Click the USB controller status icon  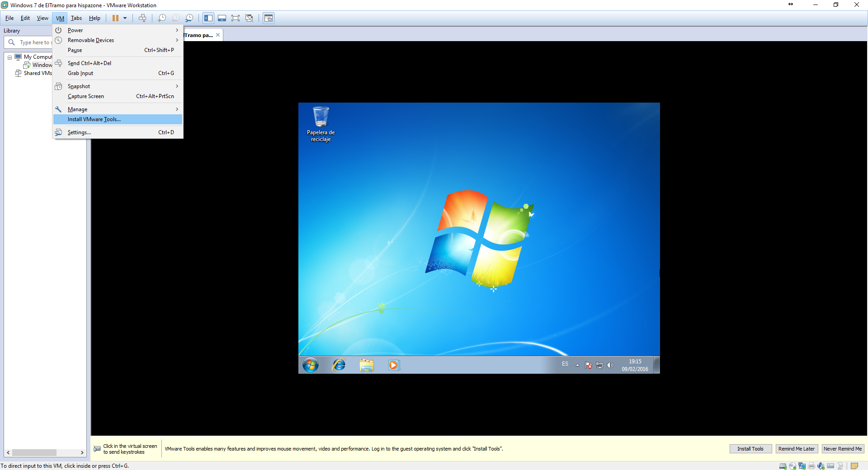tap(840, 466)
